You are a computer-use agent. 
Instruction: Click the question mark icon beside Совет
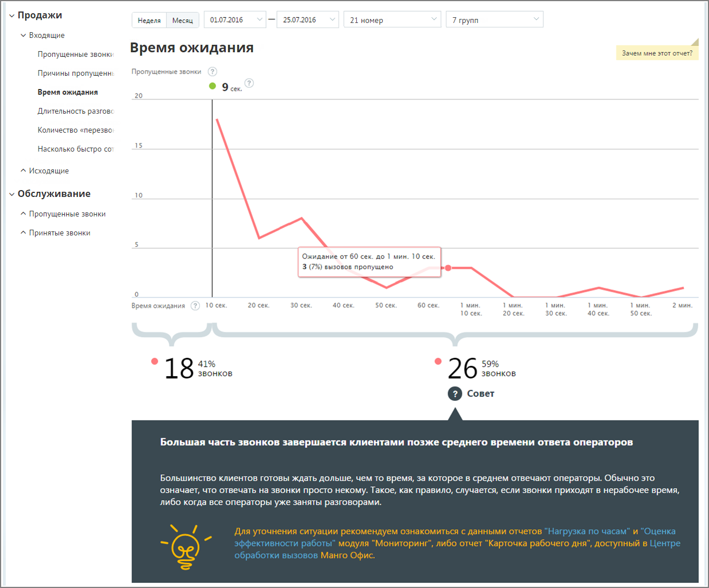pyautogui.click(x=455, y=393)
